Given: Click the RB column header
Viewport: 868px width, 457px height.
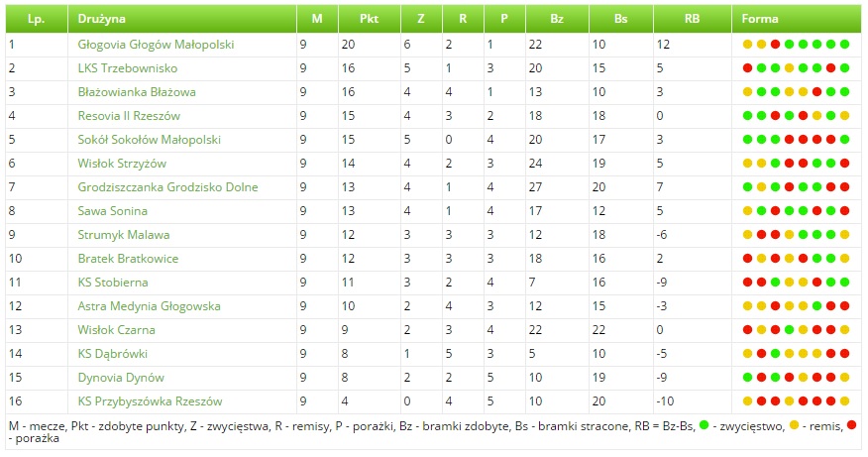Looking at the screenshot, I should click(691, 19).
